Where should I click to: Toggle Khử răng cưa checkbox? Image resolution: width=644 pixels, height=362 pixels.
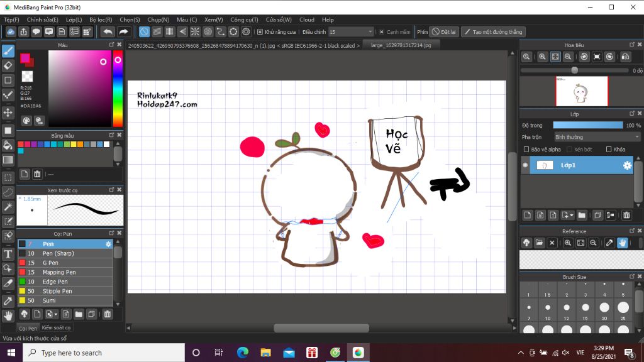(260, 32)
